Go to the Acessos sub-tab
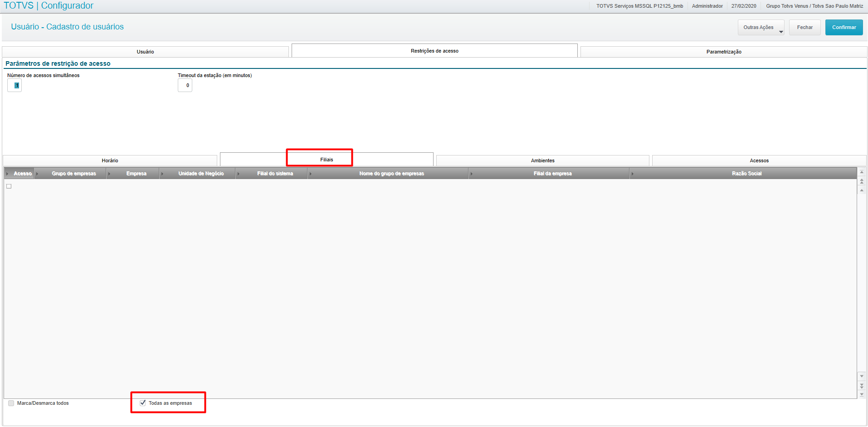This screenshot has height=427, width=868. pos(759,160)
